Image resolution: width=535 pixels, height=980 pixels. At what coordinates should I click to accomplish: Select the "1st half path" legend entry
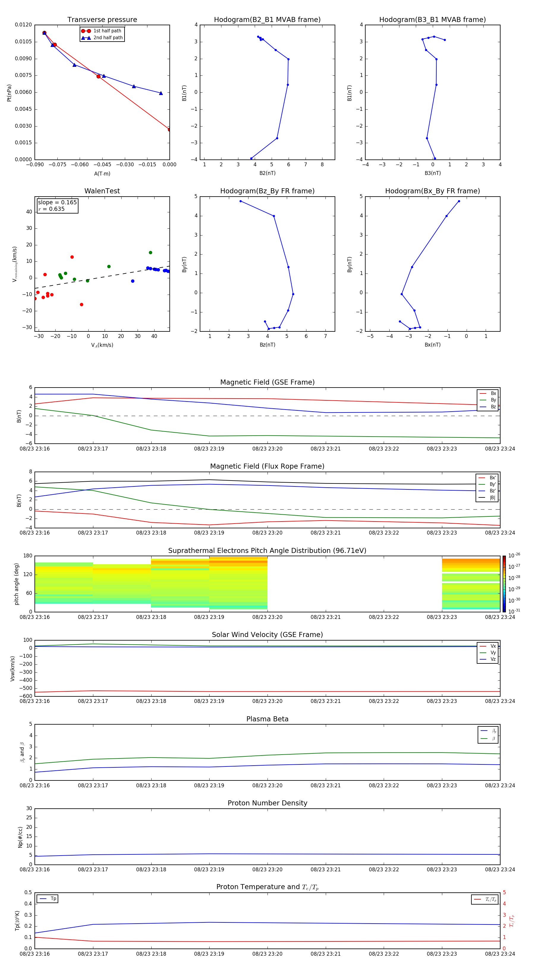pyautogui.click(x=101, y=31)
